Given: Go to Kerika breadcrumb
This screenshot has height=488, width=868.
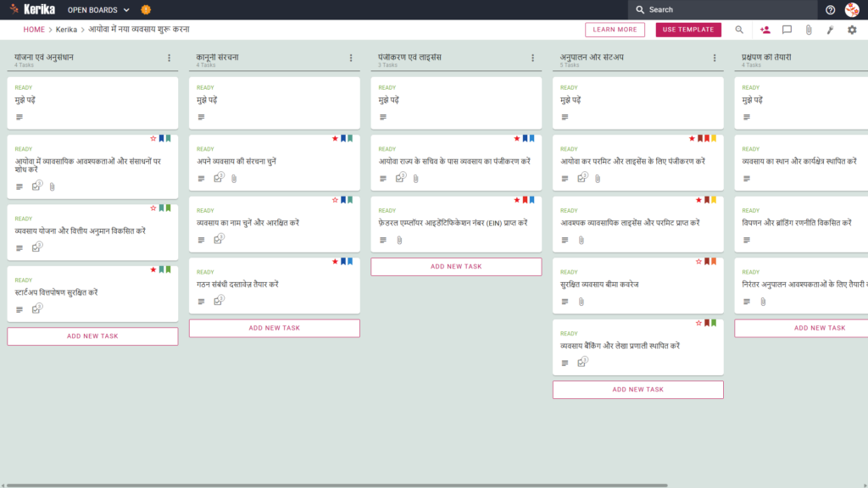Looking at the screenshot, I should click(x=66, y=30).
